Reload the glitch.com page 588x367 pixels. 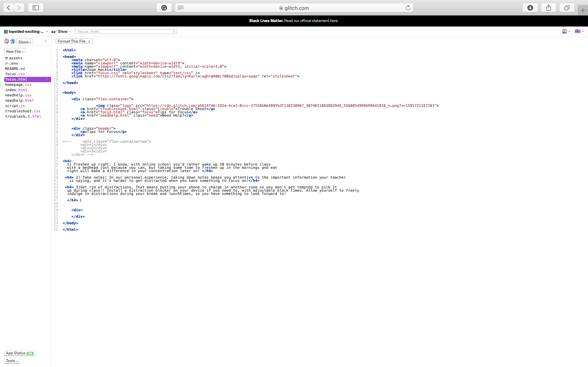[x=408, y=8]
